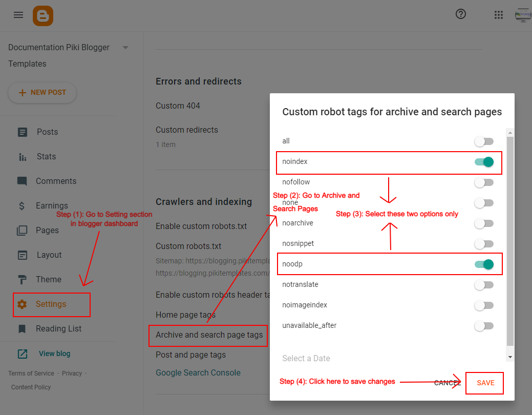
Task: Toggle the 'all' robot tag switch
Action: pos(484,141)
